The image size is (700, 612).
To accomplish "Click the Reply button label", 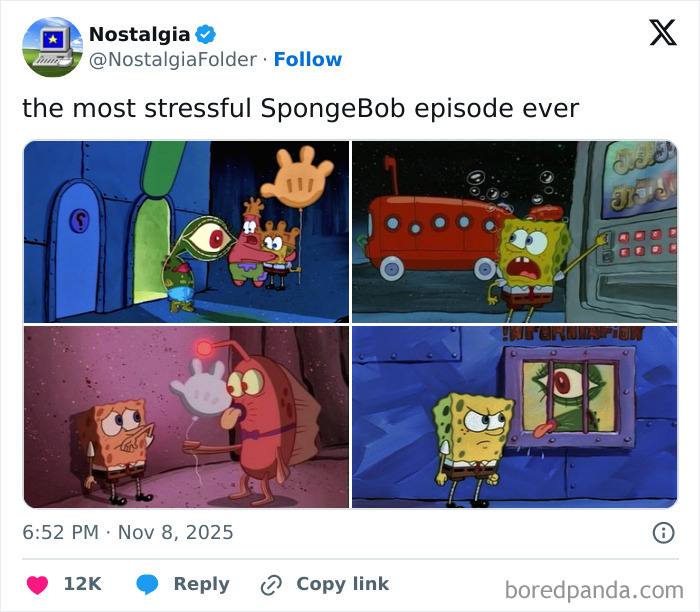I will (x=201, y=584).
